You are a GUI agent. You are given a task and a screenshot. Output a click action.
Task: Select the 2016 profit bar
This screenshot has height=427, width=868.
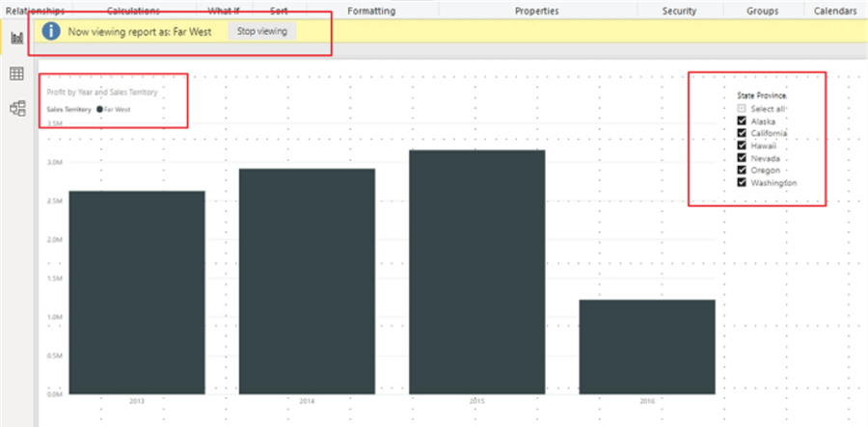[x=647, y=346]
